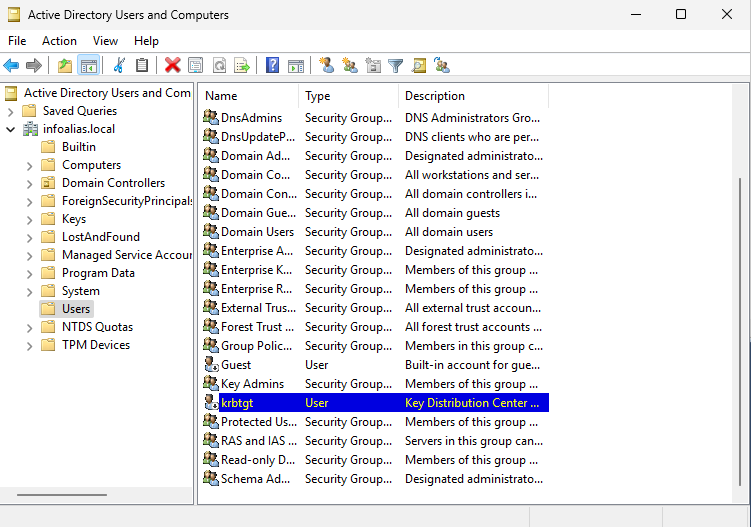This screenshot has height=527, width=751.
Task: Select the Guest user entry
Action: point(236,365)
